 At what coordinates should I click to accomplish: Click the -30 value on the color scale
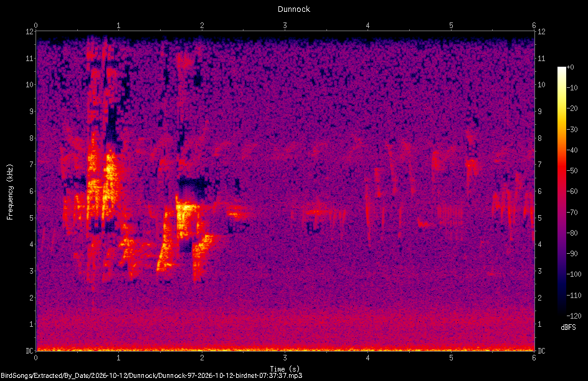pyautogui.click(x=572, y=129)
